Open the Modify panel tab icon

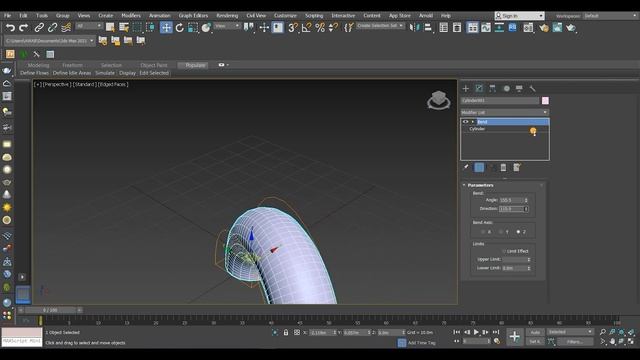pos(479,89)
